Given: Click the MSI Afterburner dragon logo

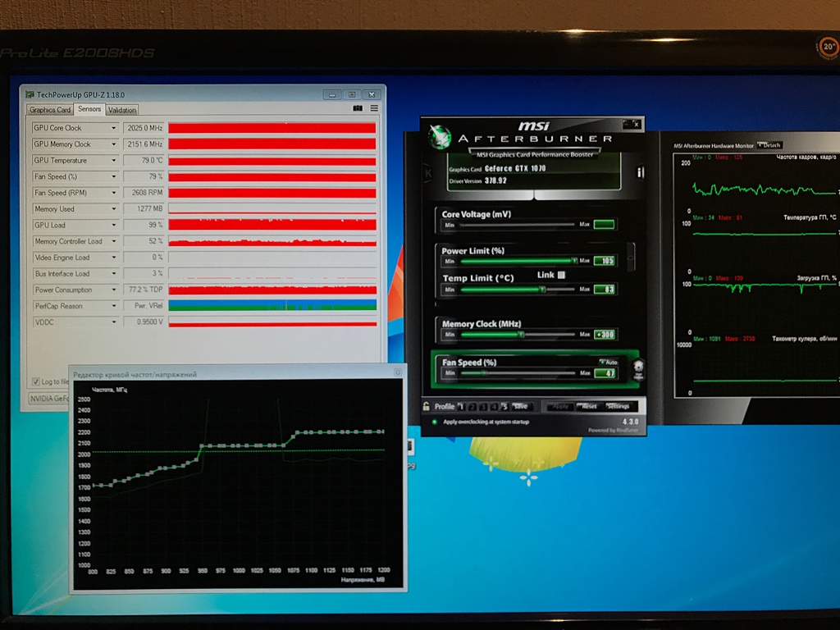Looking at the screenshot, I should (x=440, y=137).
